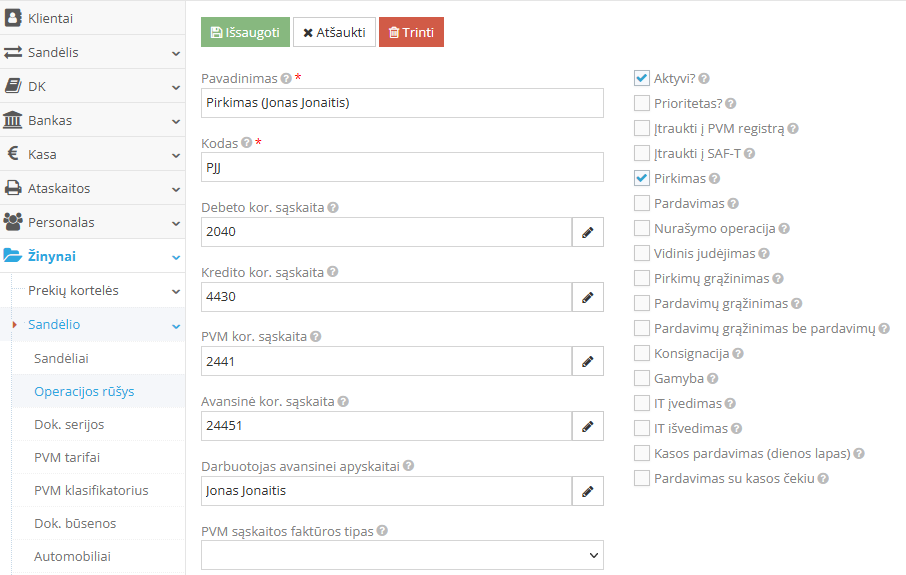The width and height of the screenshot is (906, 575).
Task: Uncheck the Aktyvi? checkbox
Action: 642,78
